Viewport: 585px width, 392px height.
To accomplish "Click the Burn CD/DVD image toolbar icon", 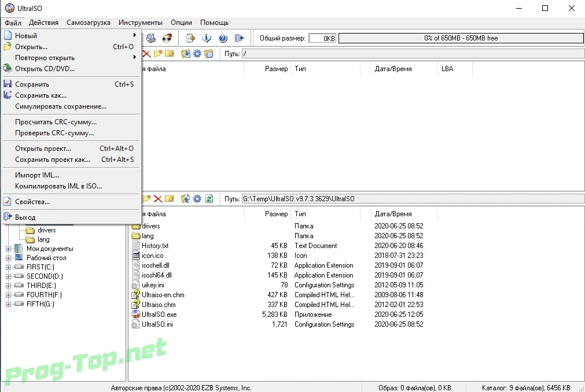I will coord(167,38).
